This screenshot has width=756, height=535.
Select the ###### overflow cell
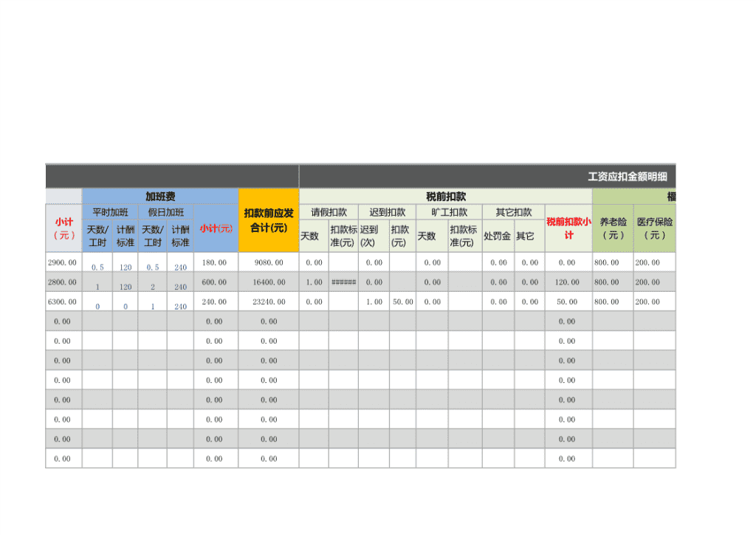point(344,282)
